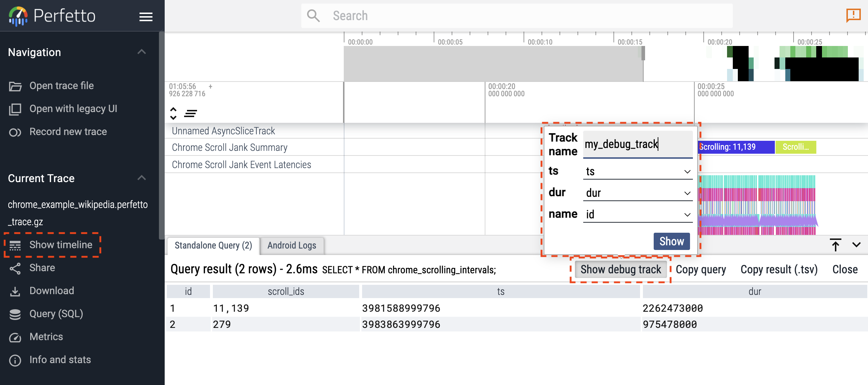Collapse the Current Trace section
868x385 pixels.
pos(142,178)
